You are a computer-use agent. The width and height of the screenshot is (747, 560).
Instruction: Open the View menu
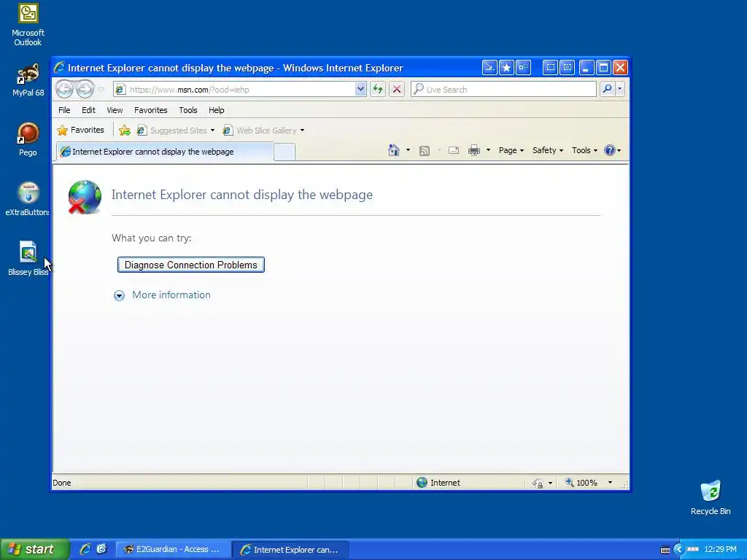point(115,110)
